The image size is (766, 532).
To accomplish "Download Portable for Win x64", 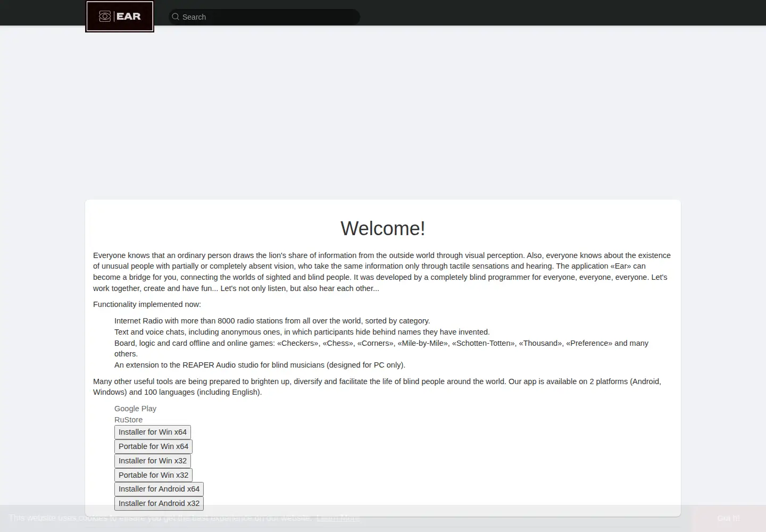I will tap(153, 446).
